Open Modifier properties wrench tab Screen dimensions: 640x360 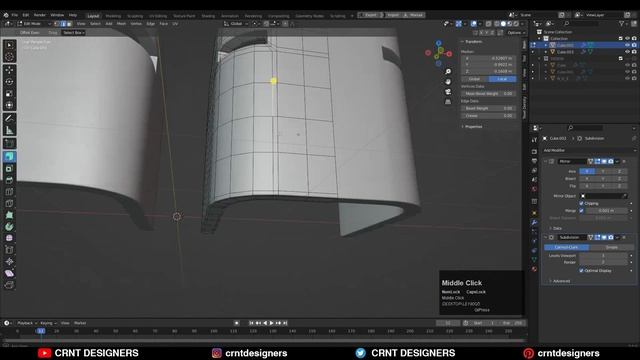[534, 222]
